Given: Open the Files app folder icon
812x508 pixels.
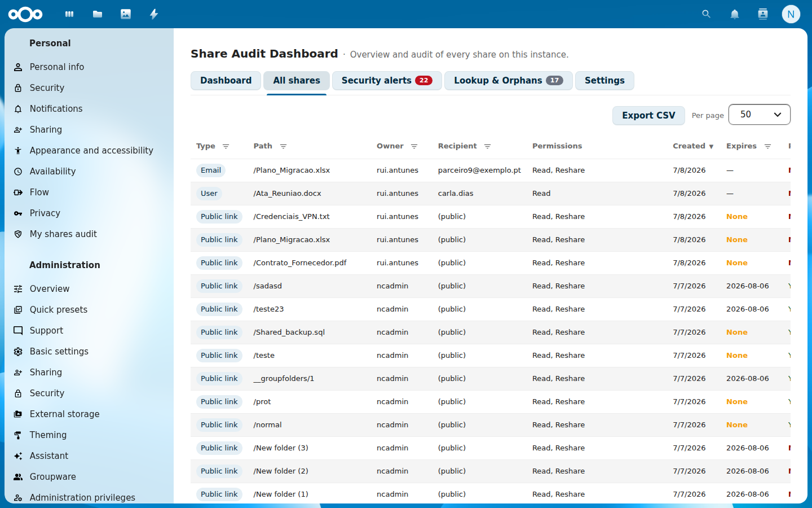Looking at the screenshot, I should click(98, 14).
